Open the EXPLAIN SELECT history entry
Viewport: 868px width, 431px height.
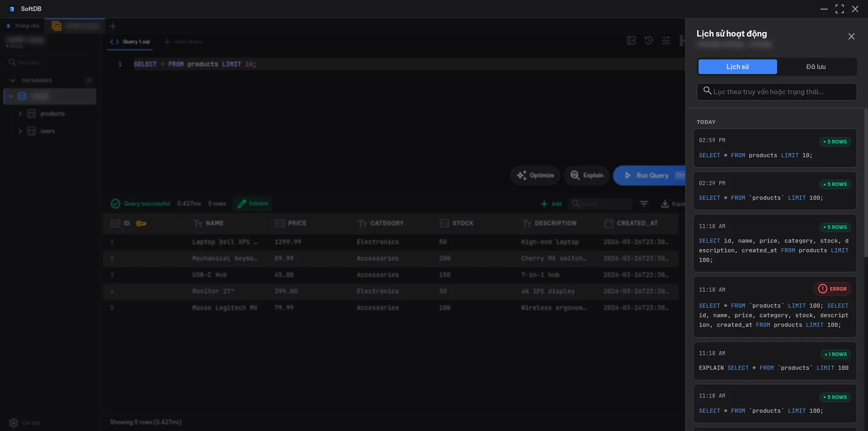[x=774, y=361]
